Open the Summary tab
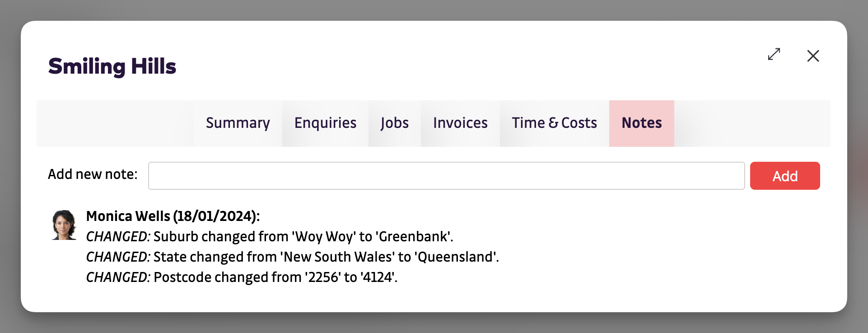 tap(238, 123)
